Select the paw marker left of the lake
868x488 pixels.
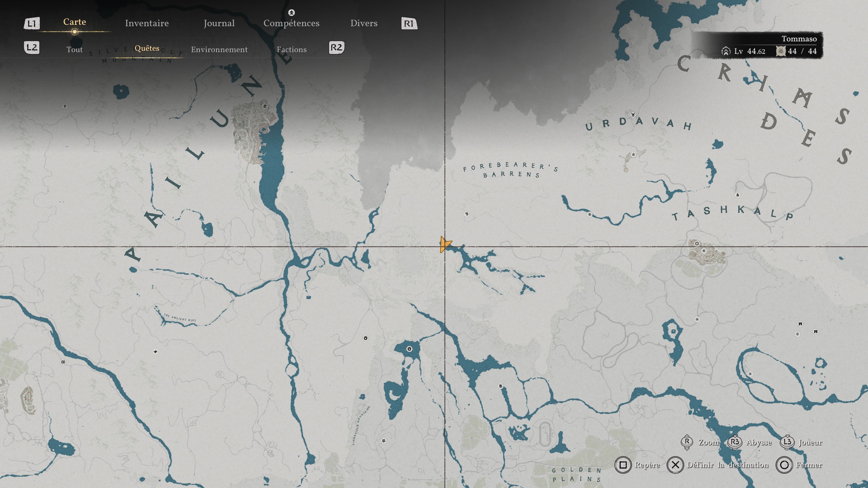click(x=366, y=338)
